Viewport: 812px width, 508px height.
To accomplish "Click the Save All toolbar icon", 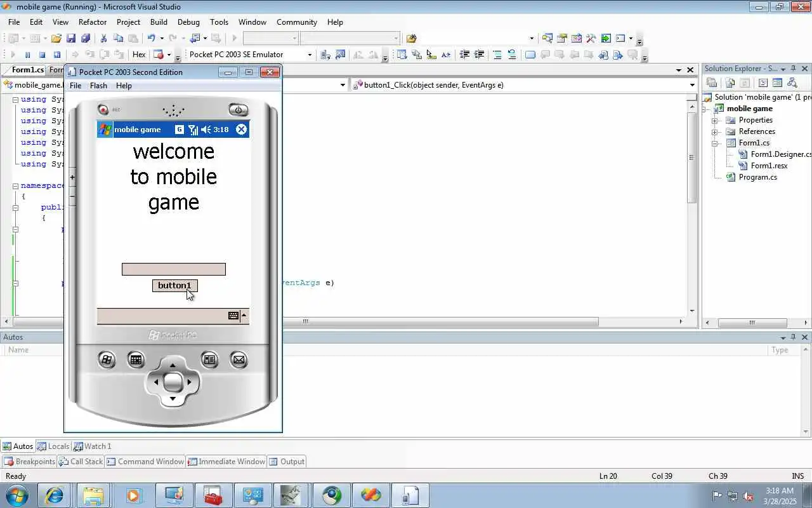I will point(86,39).
